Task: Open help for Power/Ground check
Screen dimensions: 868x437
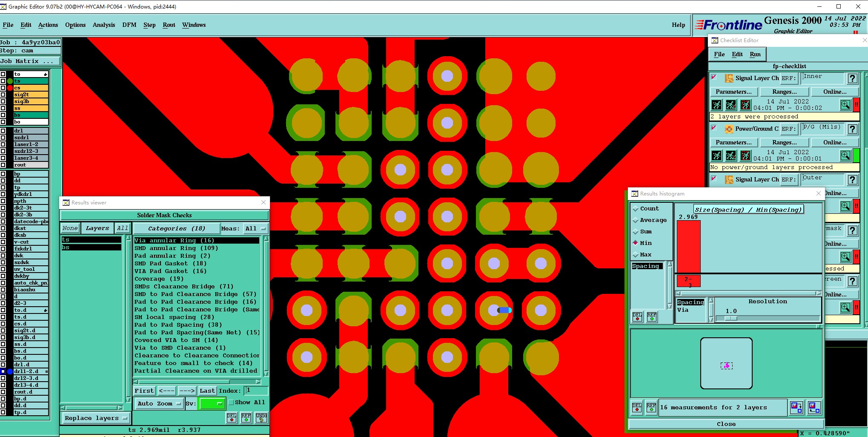Action: click(852, 129)
